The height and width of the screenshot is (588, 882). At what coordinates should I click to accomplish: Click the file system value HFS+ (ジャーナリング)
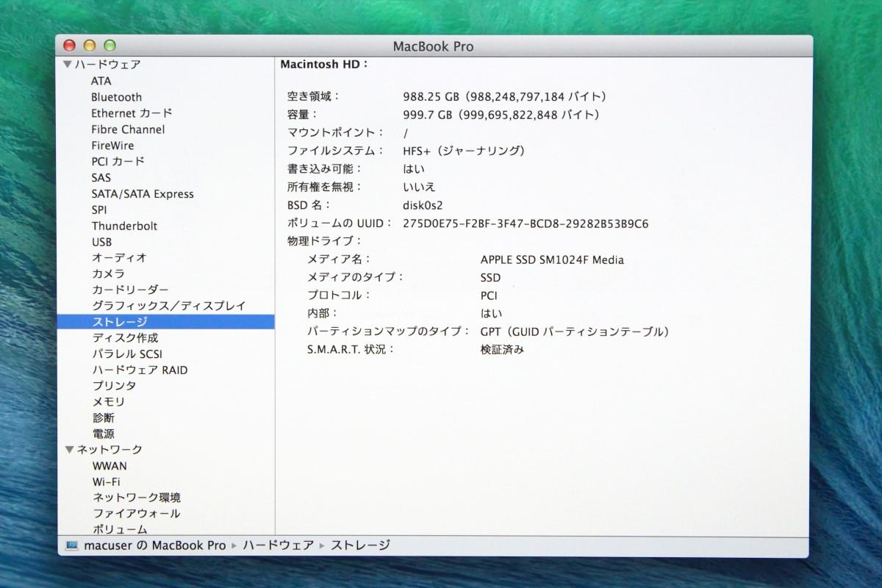coord(465,151)
